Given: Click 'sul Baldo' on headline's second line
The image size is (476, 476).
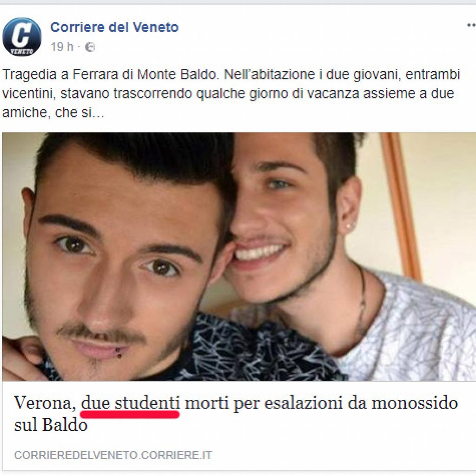Looking at the screenshot, I should 51,425.
